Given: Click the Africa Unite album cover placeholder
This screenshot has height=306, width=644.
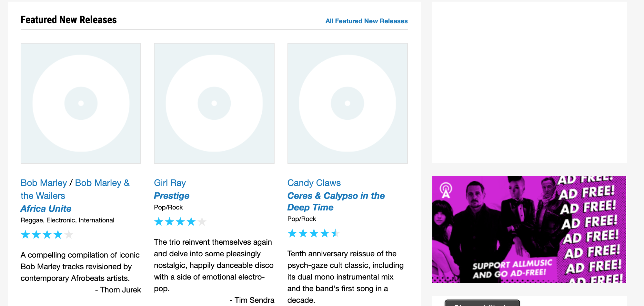Looking at the screenshot, I should click(81, 103).
